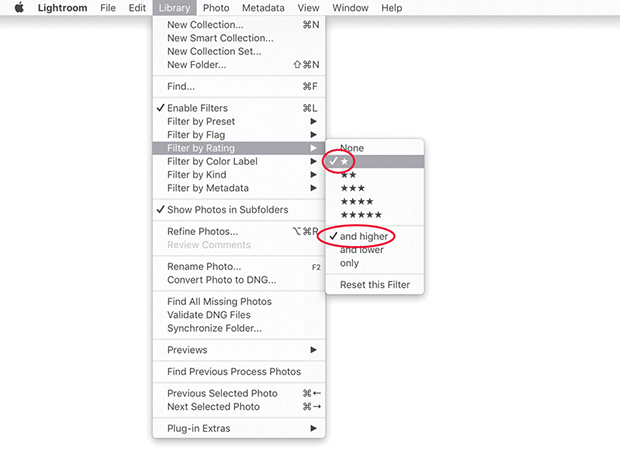Expand the Filter by Color Label submenu
Image resolution: width=620 pixels, height=451 pixels.
coord(212,162)
